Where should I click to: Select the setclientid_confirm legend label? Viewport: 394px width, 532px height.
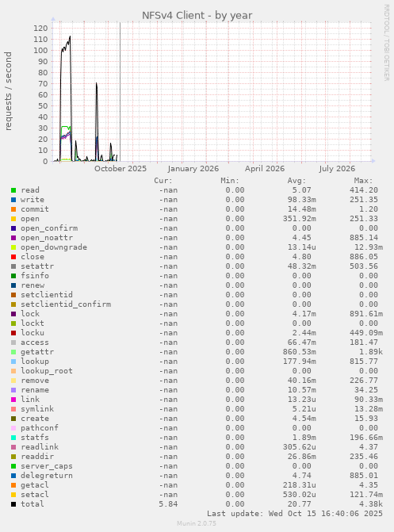[x=66, y=304]
